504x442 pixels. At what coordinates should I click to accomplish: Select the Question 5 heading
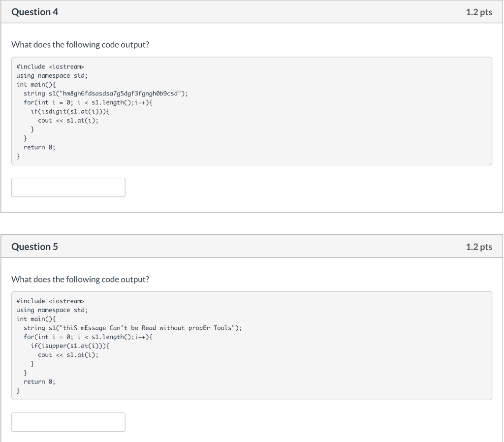pos(35,247)
